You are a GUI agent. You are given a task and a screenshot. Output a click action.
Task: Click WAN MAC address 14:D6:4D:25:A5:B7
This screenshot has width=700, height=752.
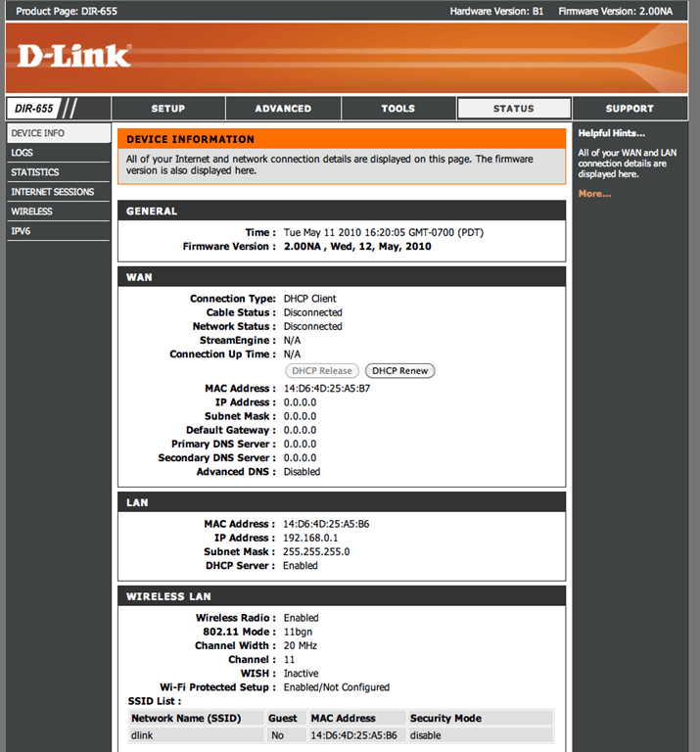[x=327, y=389]
